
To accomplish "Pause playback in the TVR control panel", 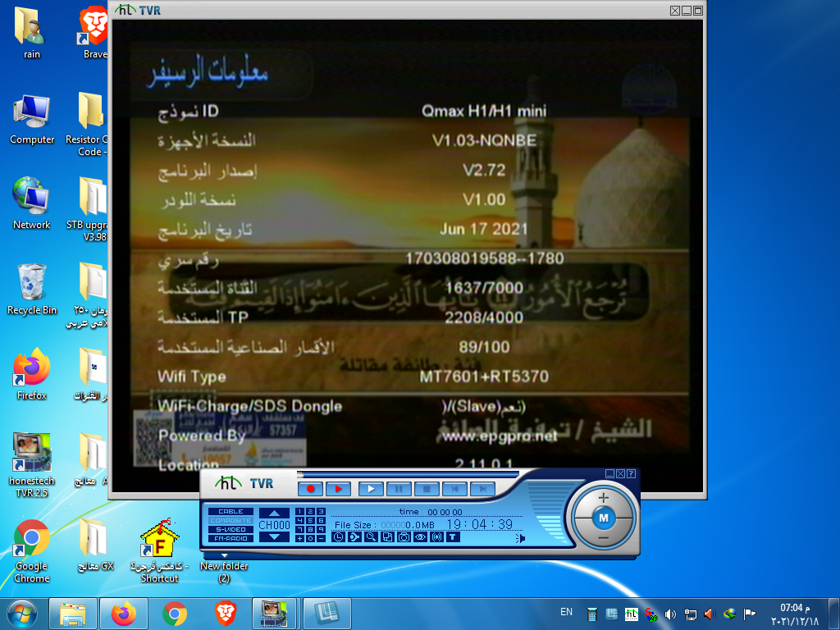I will (399, 489).
